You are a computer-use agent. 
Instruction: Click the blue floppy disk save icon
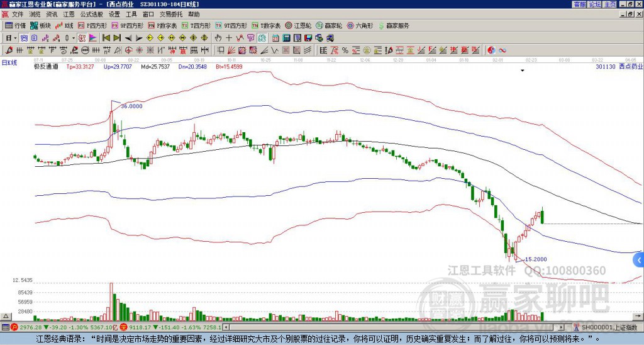click(x=308, y=38)
